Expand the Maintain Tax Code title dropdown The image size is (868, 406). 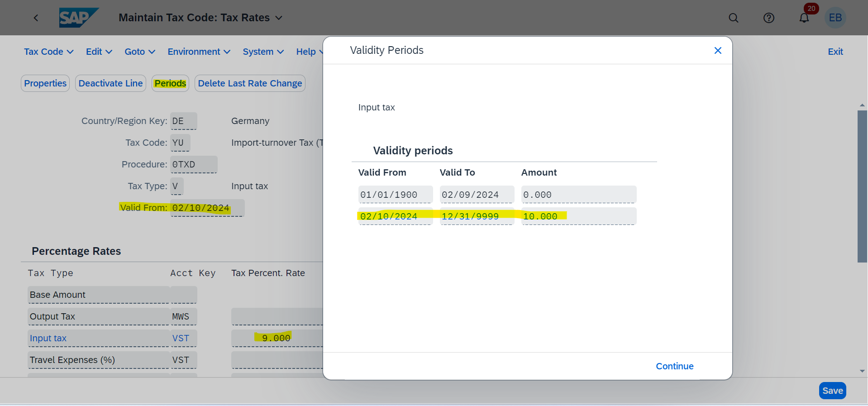(x=279, y=18)
